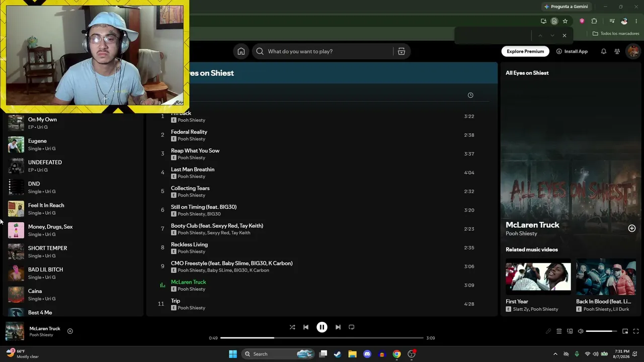Open the Browse icon beside the search box

401,51
